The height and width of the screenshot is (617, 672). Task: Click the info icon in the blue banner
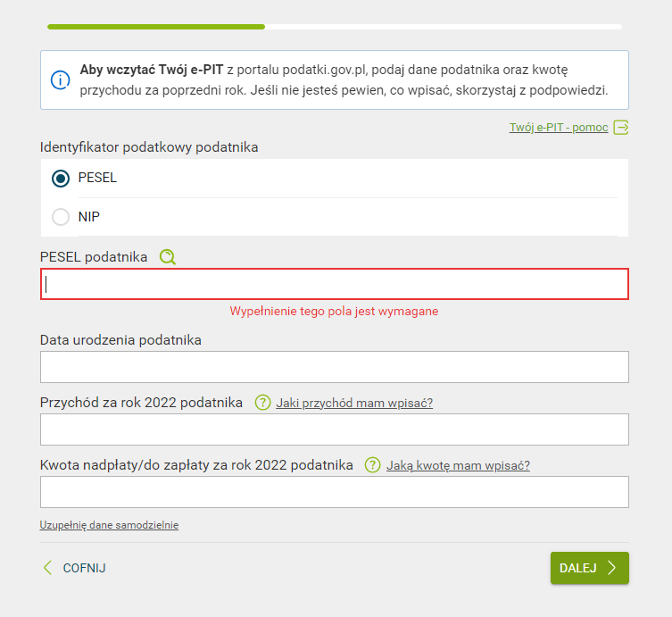pyautogui.click(x=60, y=79)
